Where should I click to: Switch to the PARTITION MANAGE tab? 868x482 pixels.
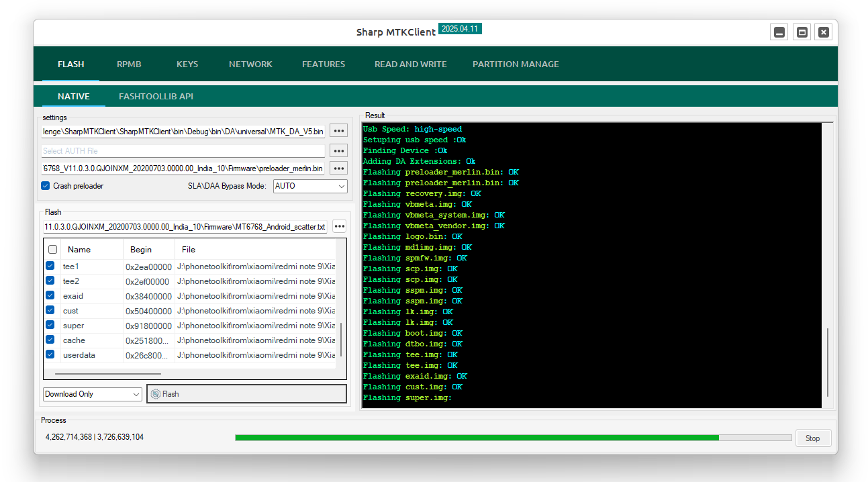tap(516, 64)
